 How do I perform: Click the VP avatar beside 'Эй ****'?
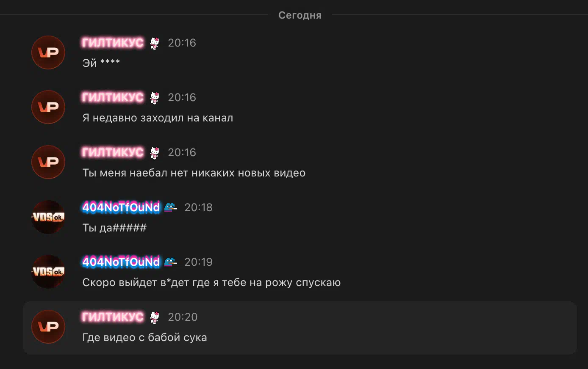48,52
